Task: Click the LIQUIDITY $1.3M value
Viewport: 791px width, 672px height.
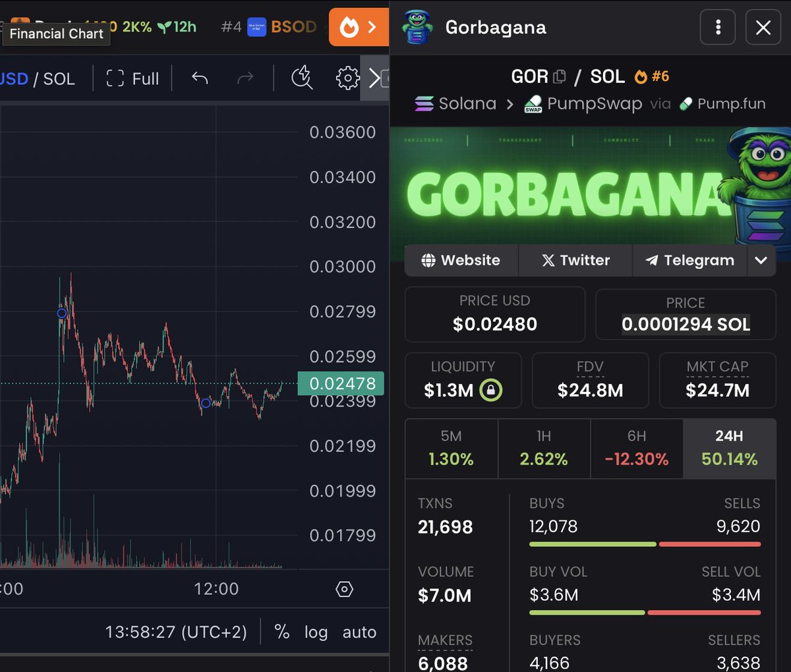Action: click(449, 390)
